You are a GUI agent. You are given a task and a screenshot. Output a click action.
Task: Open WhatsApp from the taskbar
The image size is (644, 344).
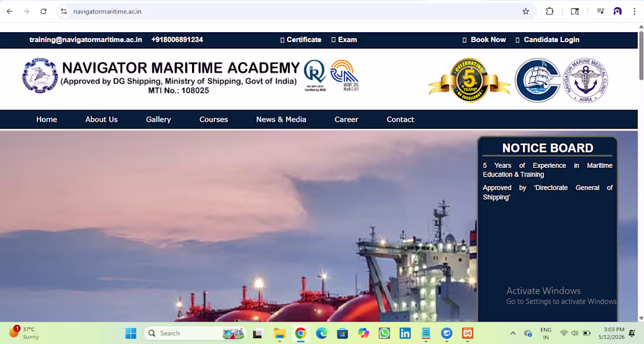click(384, 333)
